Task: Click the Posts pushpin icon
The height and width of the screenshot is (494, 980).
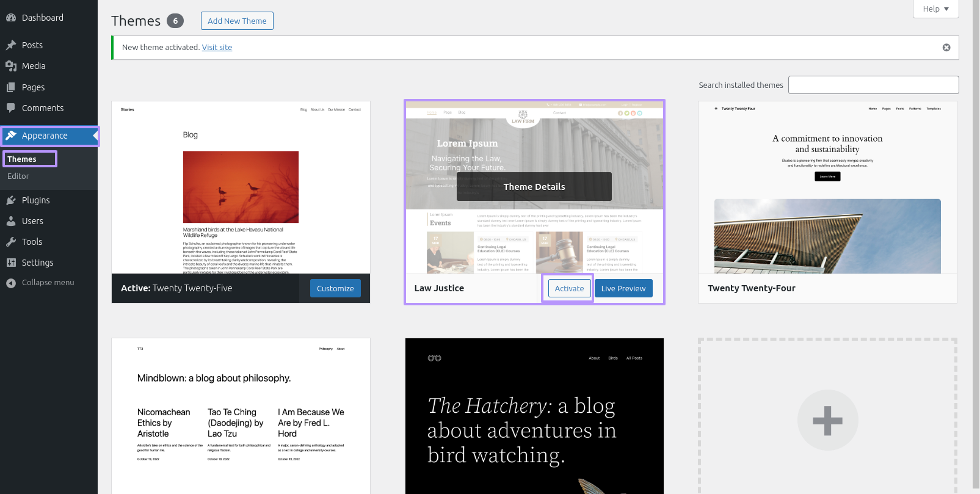Action: 11,45
